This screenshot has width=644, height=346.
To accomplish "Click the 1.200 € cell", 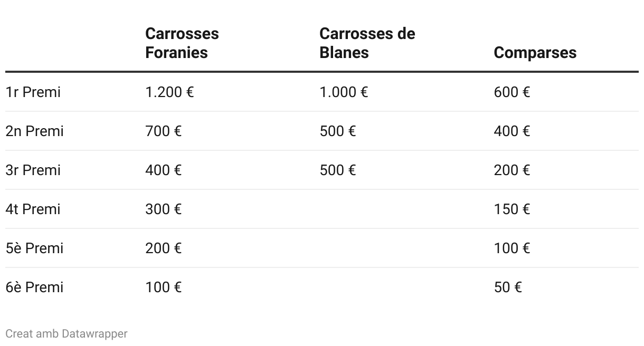I will coord(169,92).
